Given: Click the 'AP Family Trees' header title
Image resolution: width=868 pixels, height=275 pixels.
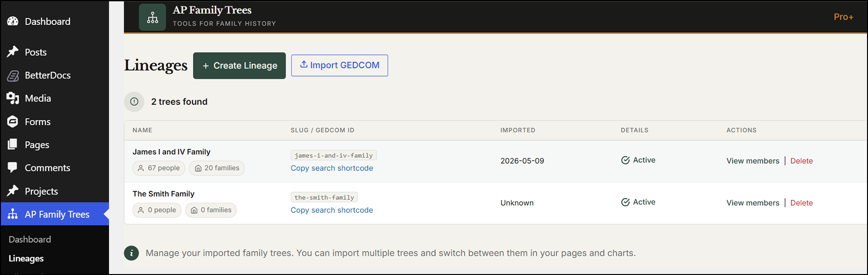Looking at the screenshot, I should click(212, 10).
